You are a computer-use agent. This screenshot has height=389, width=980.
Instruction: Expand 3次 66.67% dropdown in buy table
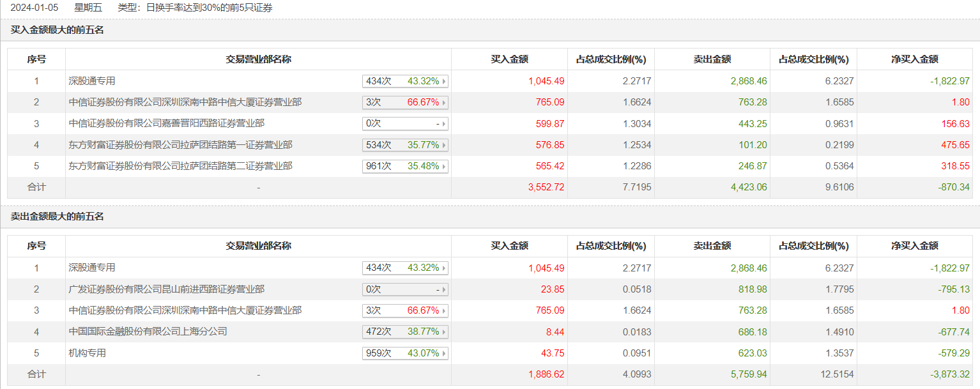[x=444, y=102]
